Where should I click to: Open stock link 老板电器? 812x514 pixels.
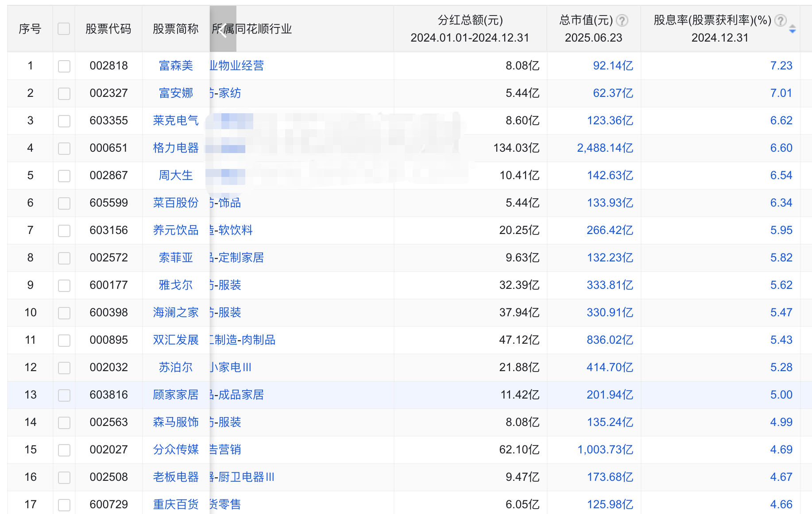(176, 477)
